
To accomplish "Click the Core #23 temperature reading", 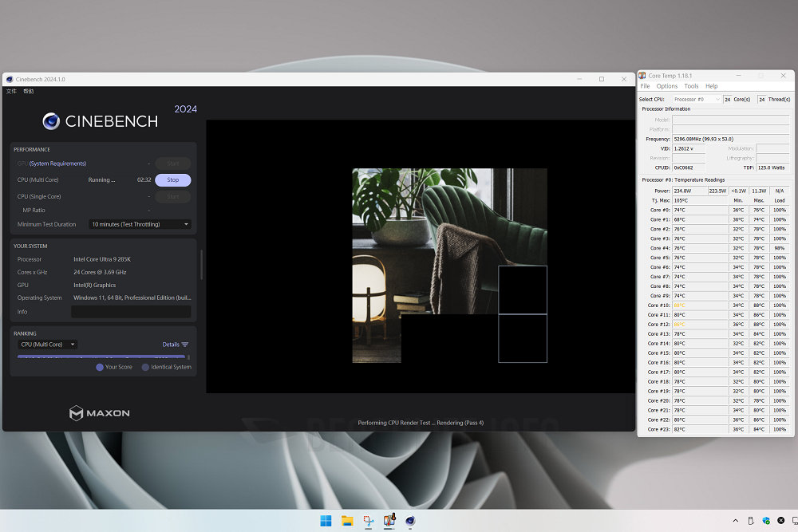I will pos(700,429).
